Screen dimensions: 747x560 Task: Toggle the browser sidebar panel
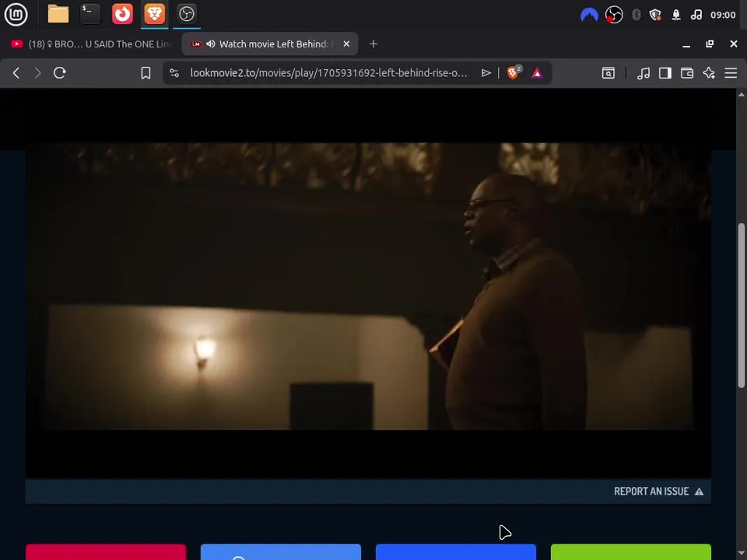665,73
